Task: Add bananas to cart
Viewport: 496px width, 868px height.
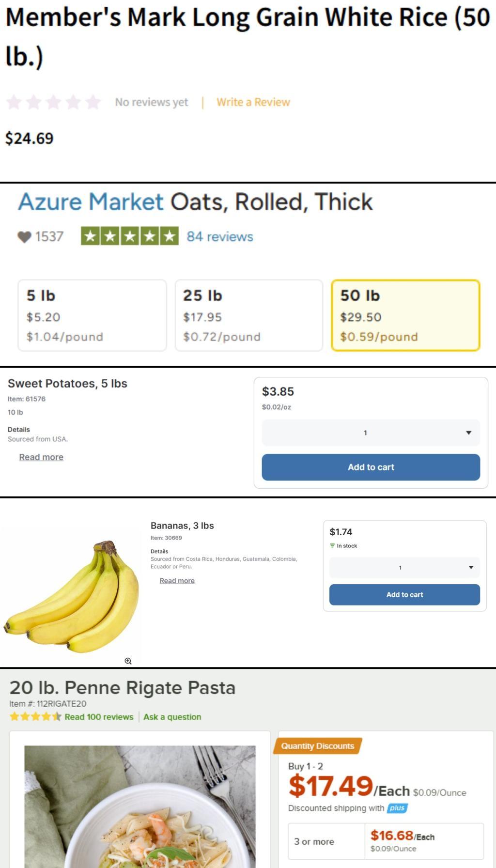Action: tap(404, 594)
